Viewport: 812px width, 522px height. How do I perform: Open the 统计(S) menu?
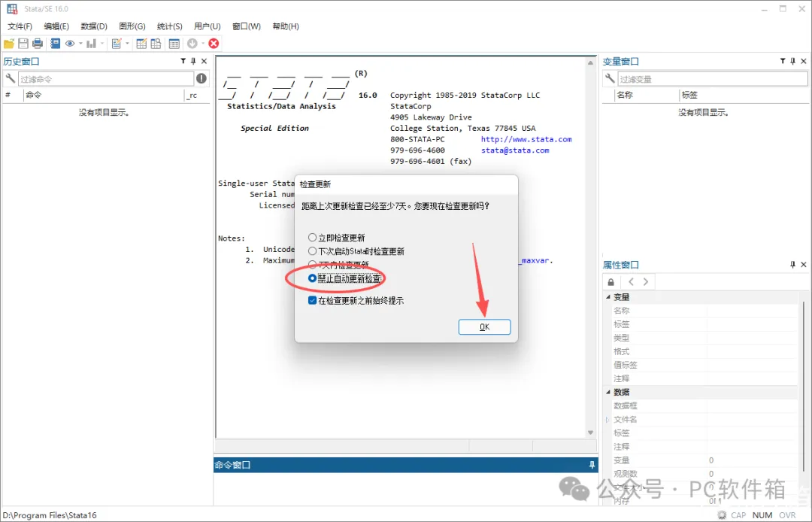[x=170, y=26]
